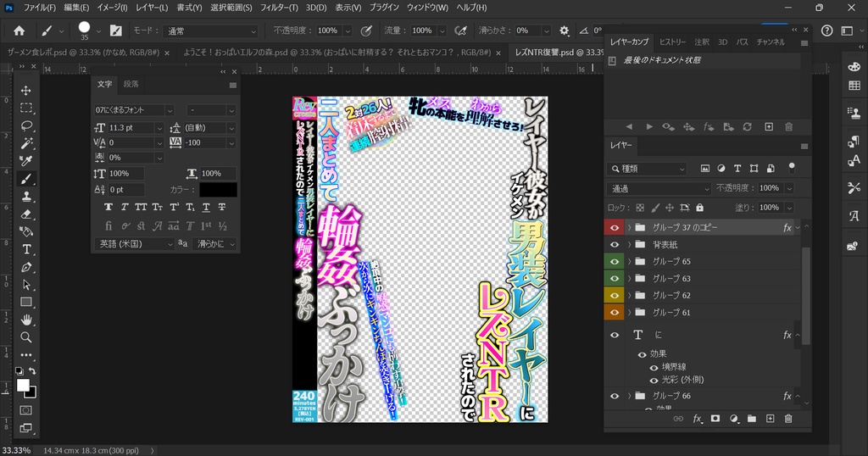Screen dimensions: 868x456
Task: Expand the 背表紙 group arrow
Action: (x=629, y=245)
